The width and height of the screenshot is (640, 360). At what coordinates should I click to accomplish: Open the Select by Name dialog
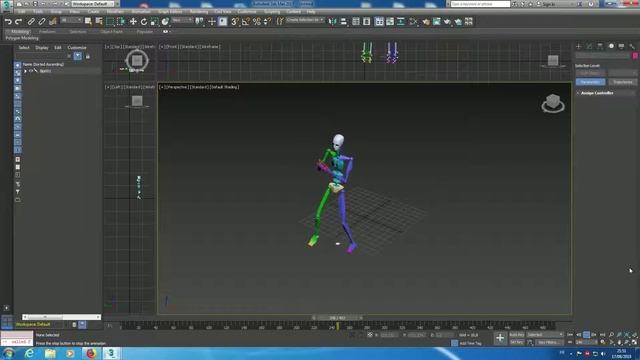coord(99,22)
